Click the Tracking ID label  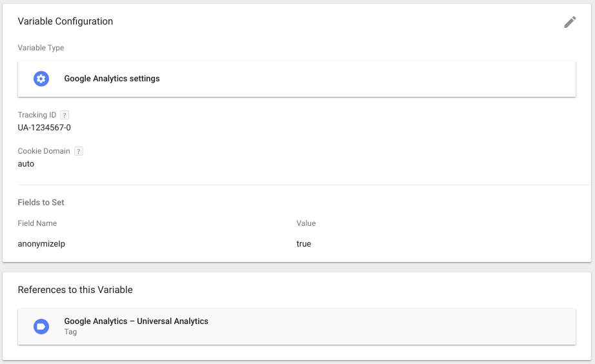37,115
